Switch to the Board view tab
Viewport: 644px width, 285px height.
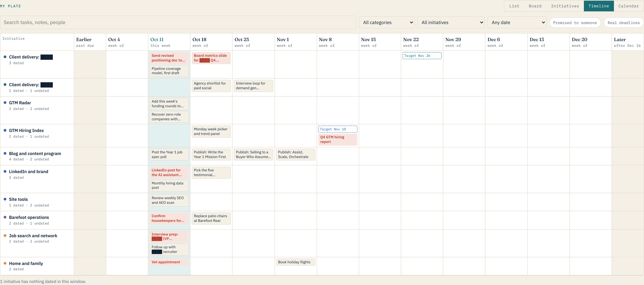[x=535, y=6]
